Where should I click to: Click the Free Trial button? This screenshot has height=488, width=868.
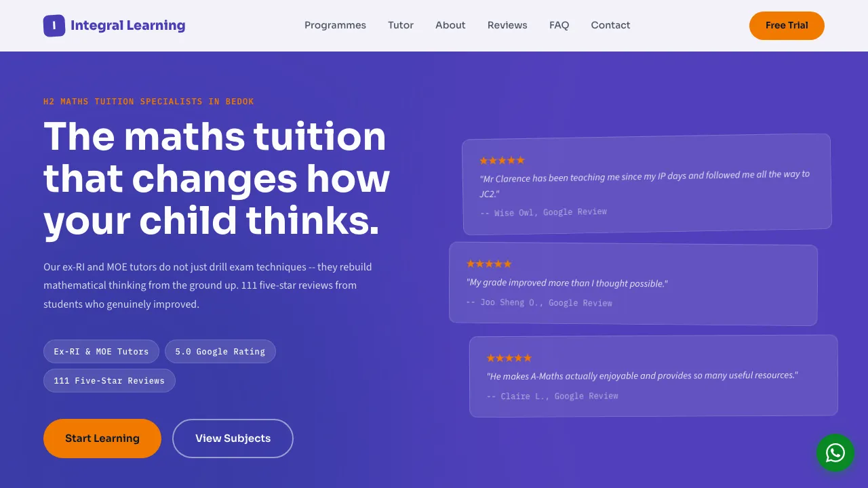pyautogui.click(x=787, y=25)
